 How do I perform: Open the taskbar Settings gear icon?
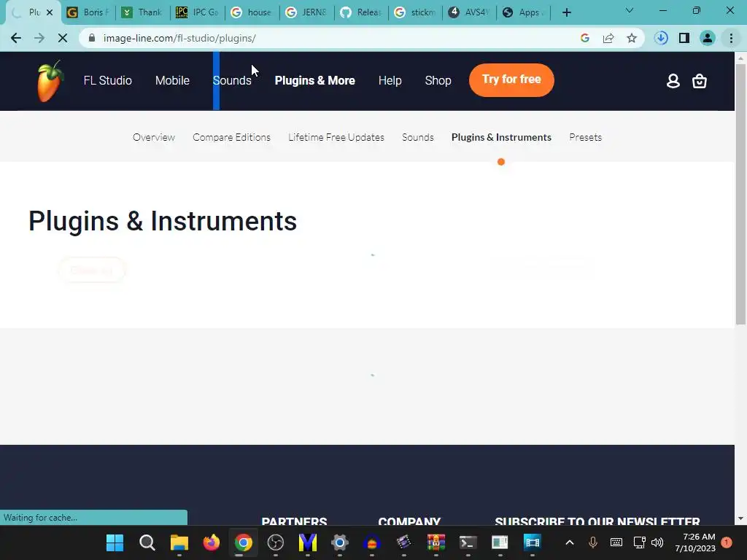[x=340, y=542]
